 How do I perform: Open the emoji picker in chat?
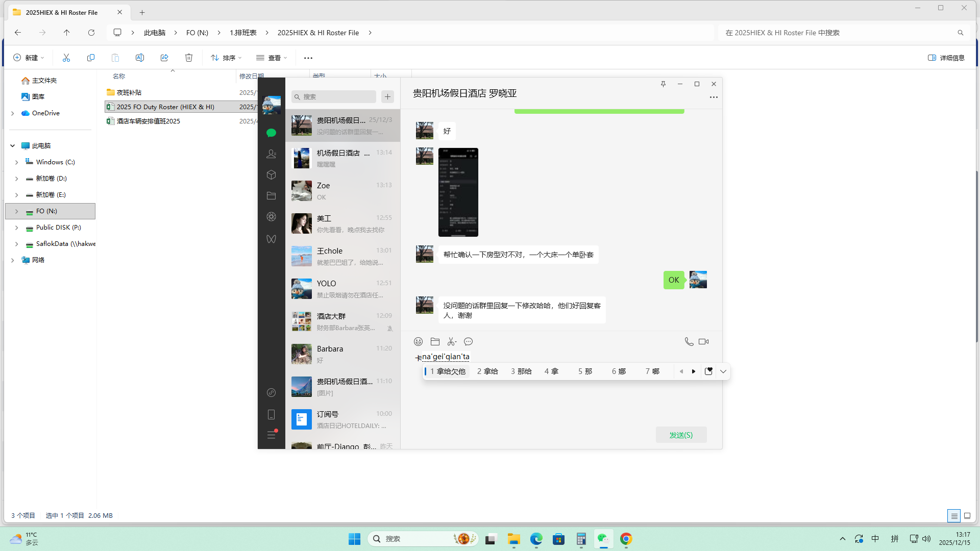pos(418,342)
